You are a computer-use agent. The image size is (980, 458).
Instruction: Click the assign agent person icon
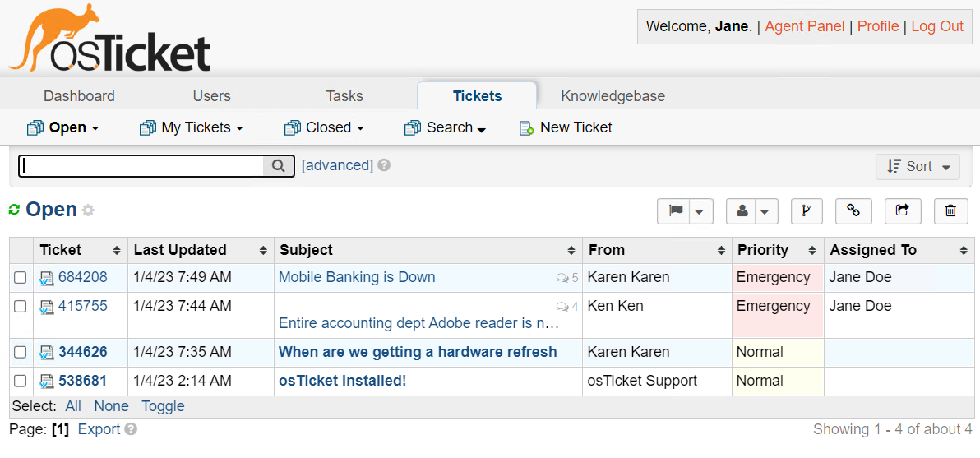742,211
